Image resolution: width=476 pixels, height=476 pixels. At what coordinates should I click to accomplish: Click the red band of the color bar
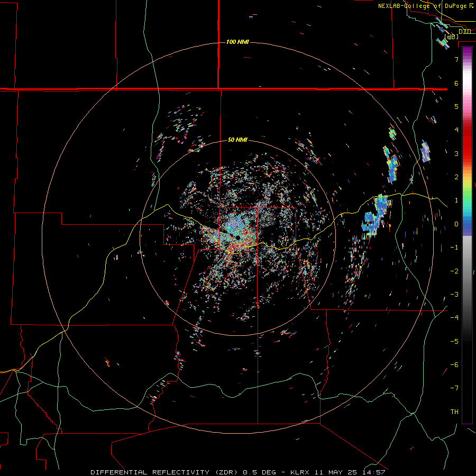click(x=467, y=143)
